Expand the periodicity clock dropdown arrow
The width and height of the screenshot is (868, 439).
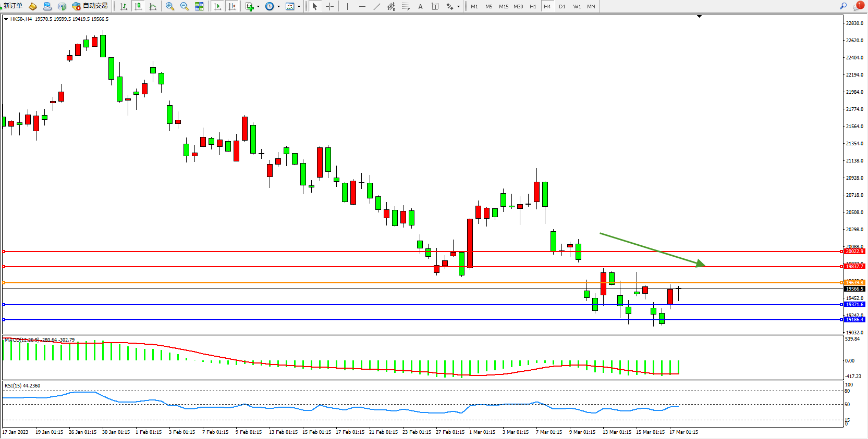click(278, 7)
